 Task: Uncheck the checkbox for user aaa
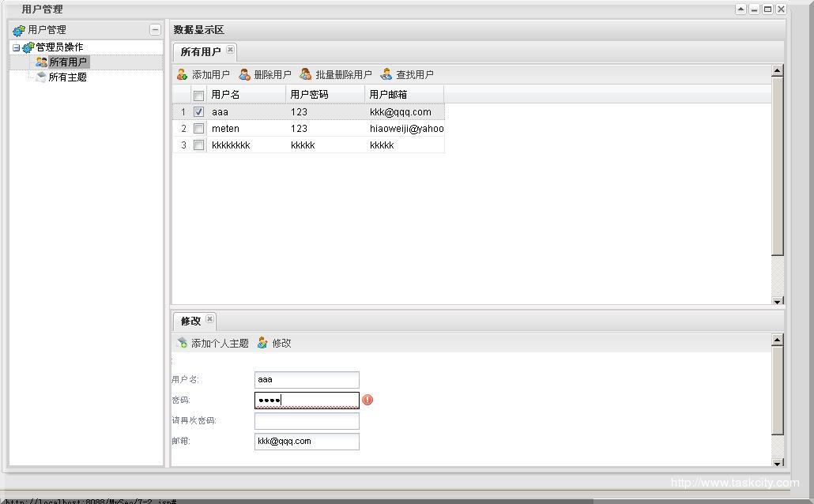198,112
